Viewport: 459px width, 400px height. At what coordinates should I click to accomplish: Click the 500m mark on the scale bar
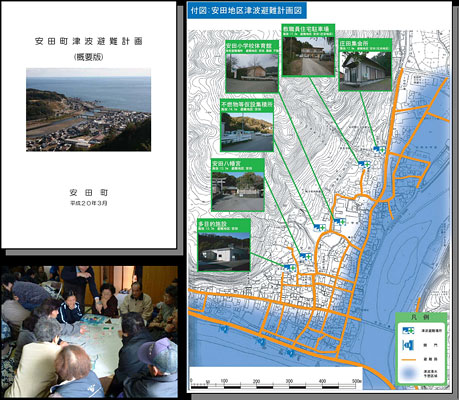pyautogui.click(x=357, y=381)
